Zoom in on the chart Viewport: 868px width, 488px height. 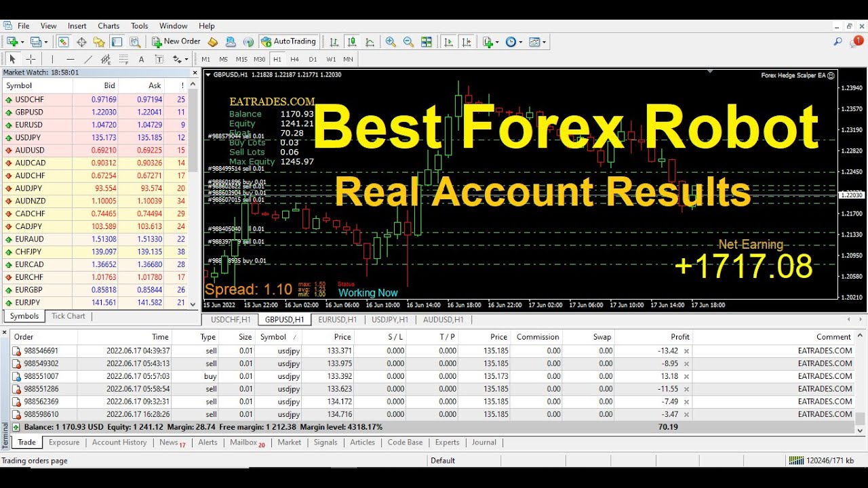point(391,41)
